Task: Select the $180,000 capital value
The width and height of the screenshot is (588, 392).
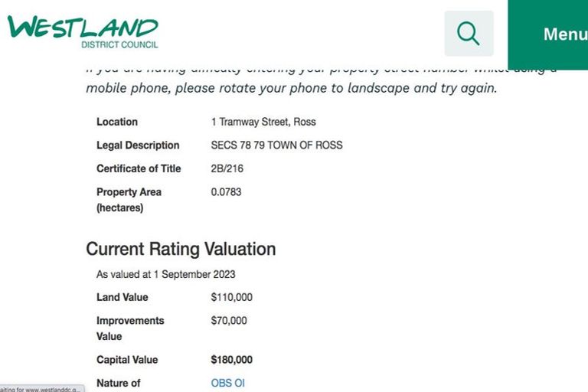Action: point(231,360)
